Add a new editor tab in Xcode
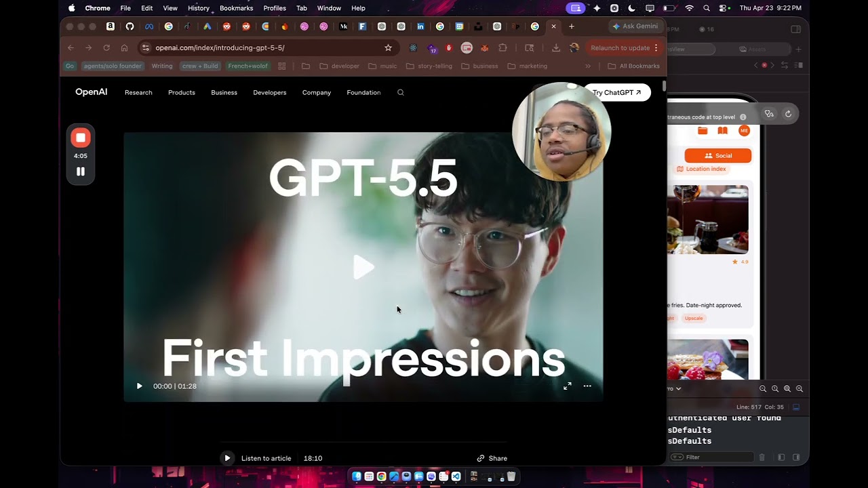 [x=798, y=49]
